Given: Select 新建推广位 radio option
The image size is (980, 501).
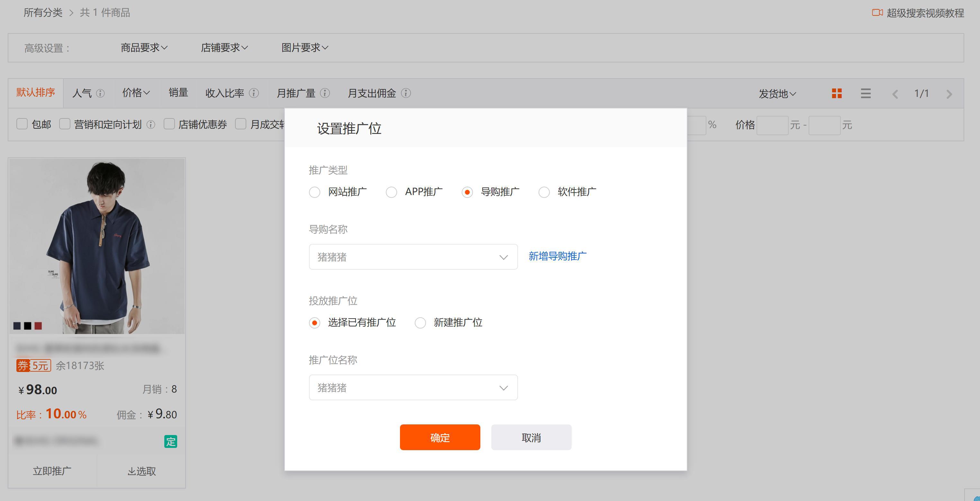Looking at the screenshot, I should click(x=420, y=323).
